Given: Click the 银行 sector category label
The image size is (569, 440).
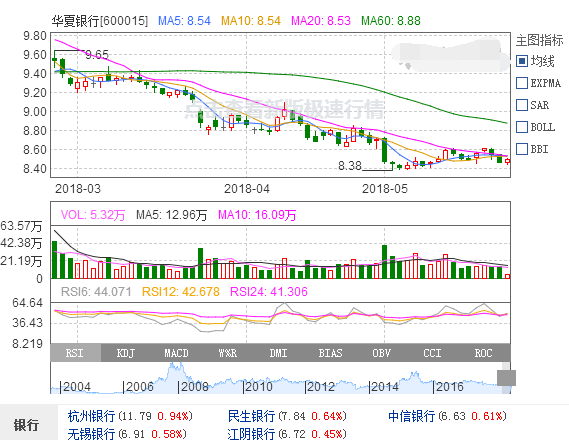Looking at the screenshot, I should click(x=26, y=425).
